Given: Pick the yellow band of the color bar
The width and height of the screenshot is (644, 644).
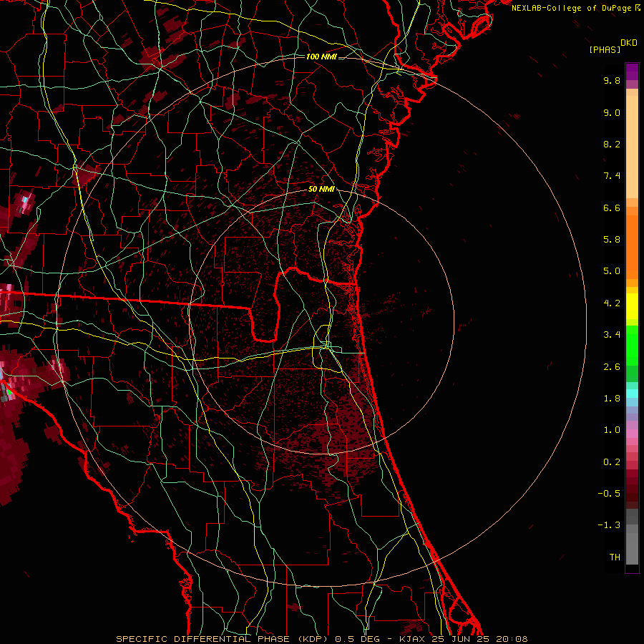Looking at the screenshot, I should click(x=632, y=306).
